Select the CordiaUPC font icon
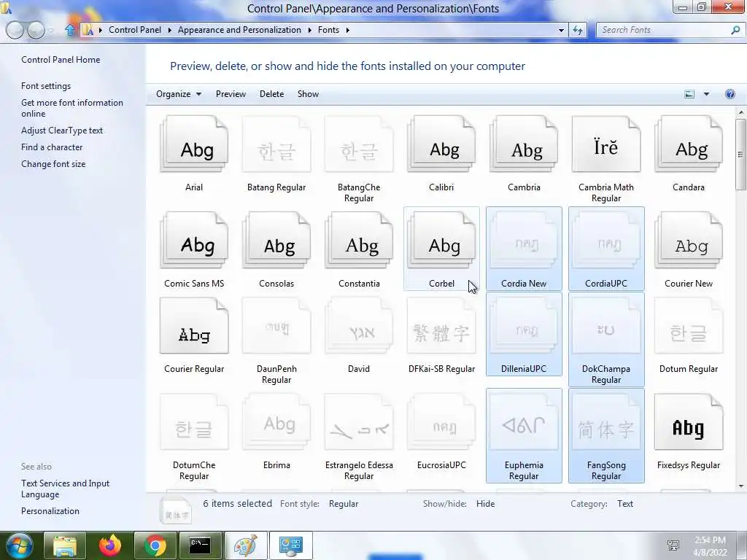Viewport: 747px width, 560px height. (x=606, y=240)
